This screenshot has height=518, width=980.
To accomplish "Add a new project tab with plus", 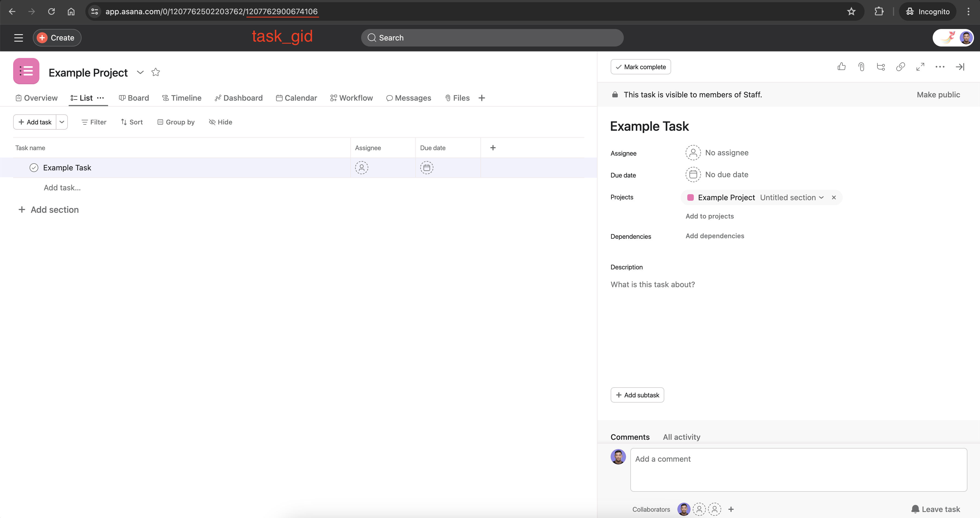I will coord(482,98).
